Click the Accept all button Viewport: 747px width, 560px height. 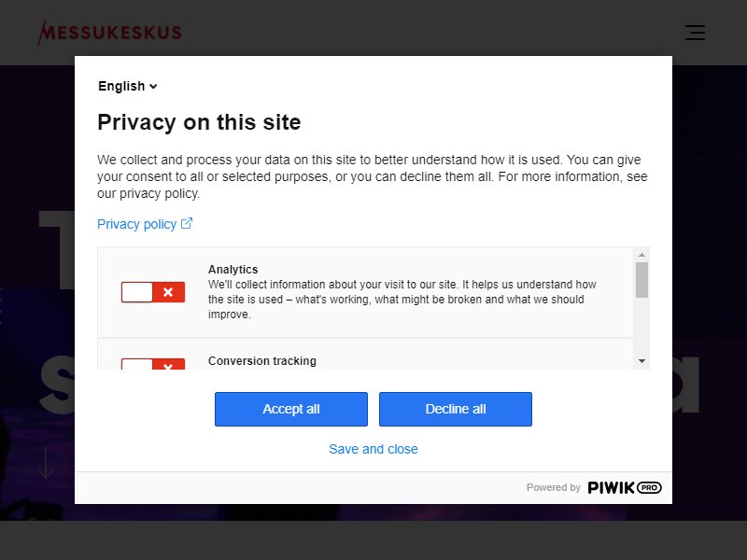click(x=291, y=409)
